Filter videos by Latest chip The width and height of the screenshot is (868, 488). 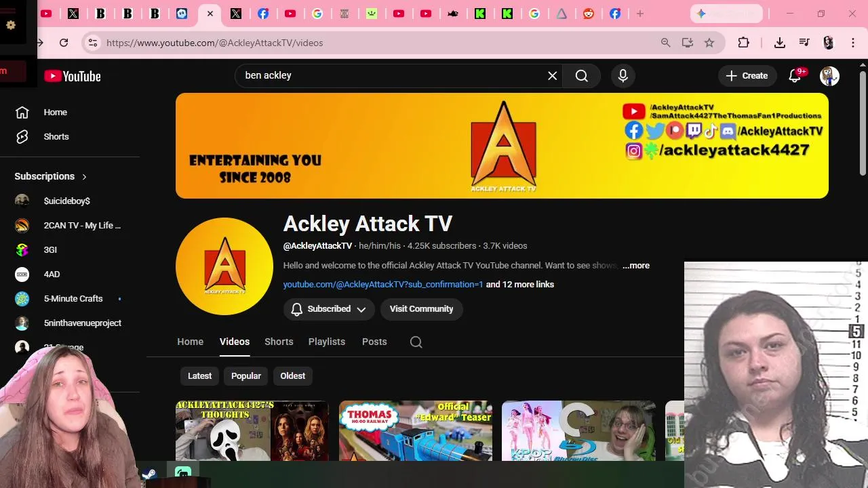(199, 376)
